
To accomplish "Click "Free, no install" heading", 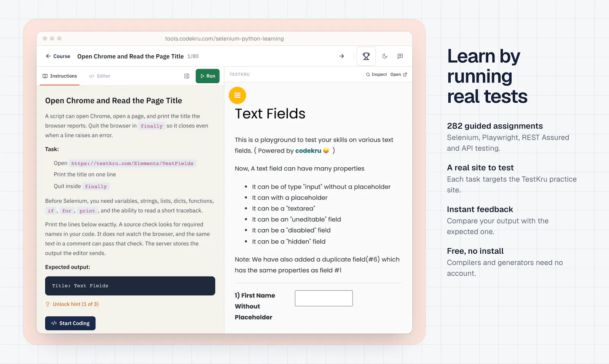I will point(475,251).
